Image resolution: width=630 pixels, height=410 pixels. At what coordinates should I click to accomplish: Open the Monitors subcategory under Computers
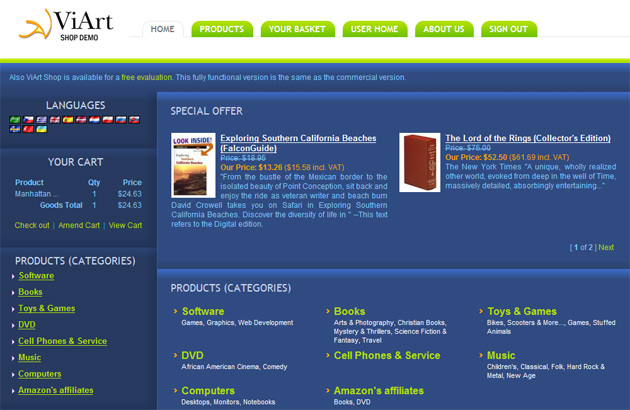(227, 402)
